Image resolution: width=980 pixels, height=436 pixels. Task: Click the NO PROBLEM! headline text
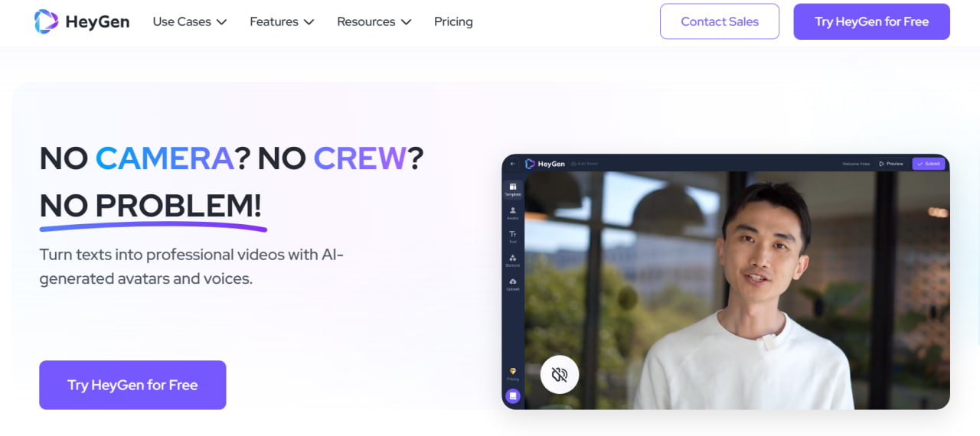[151, 205]
